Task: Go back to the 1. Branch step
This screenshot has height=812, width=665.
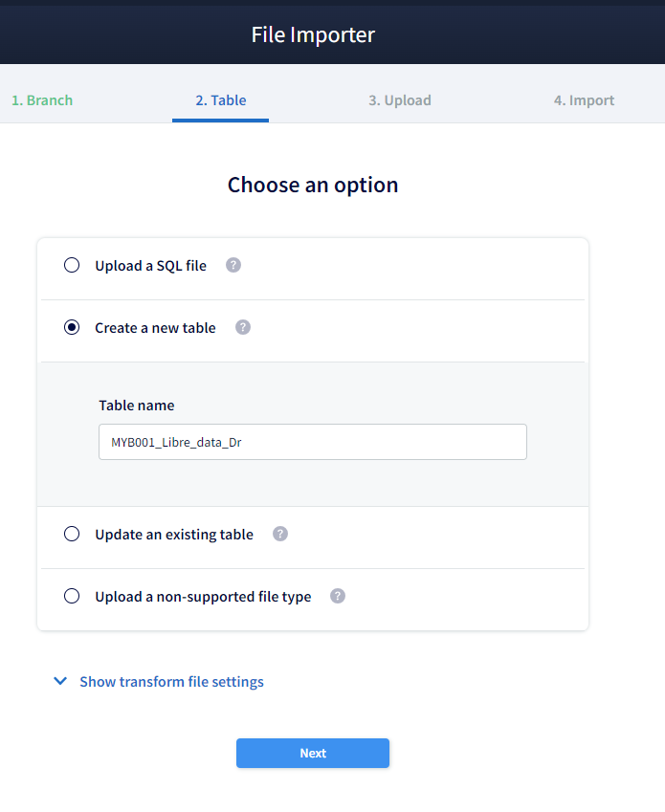Action: 42,100
